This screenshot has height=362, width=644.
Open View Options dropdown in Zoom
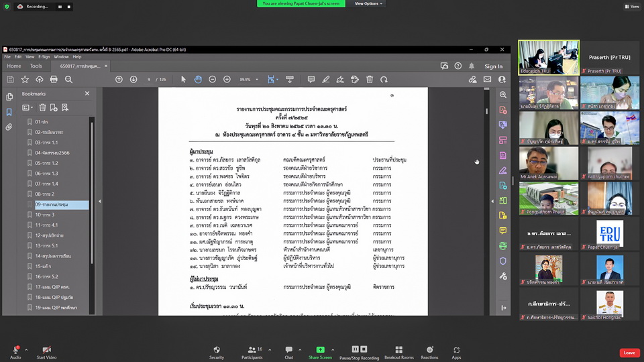tap(368, 3)
